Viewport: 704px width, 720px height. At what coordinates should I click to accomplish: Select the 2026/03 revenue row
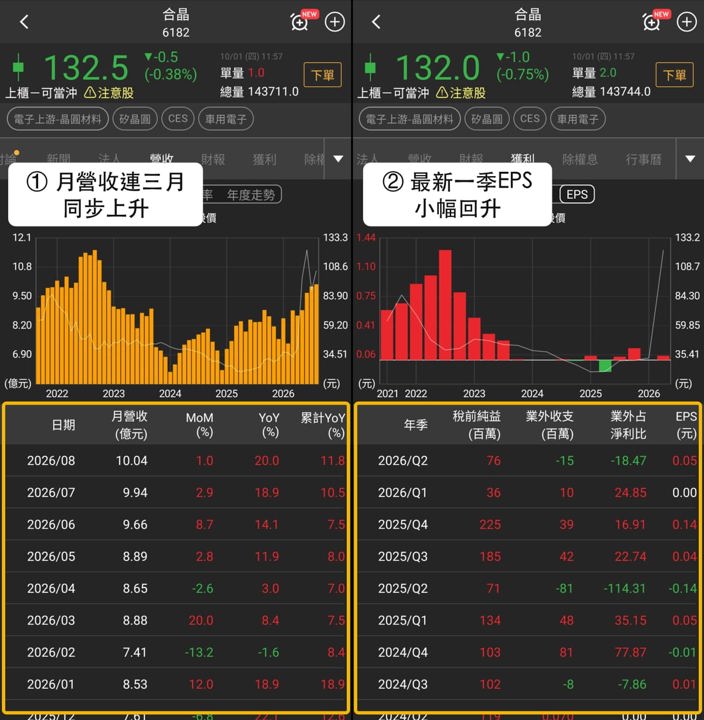[x=176, y=620]
